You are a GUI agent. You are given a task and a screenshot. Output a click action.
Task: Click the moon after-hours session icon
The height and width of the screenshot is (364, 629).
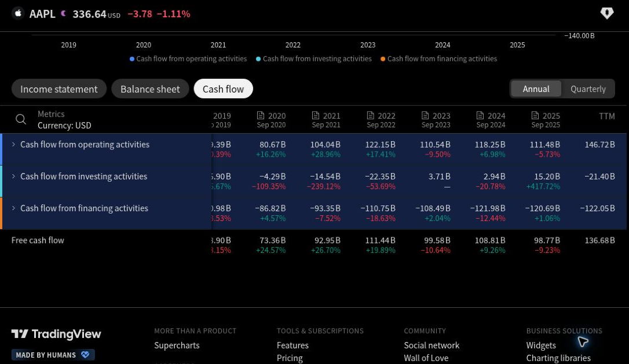pyautogui.click(x=63, y=14)
